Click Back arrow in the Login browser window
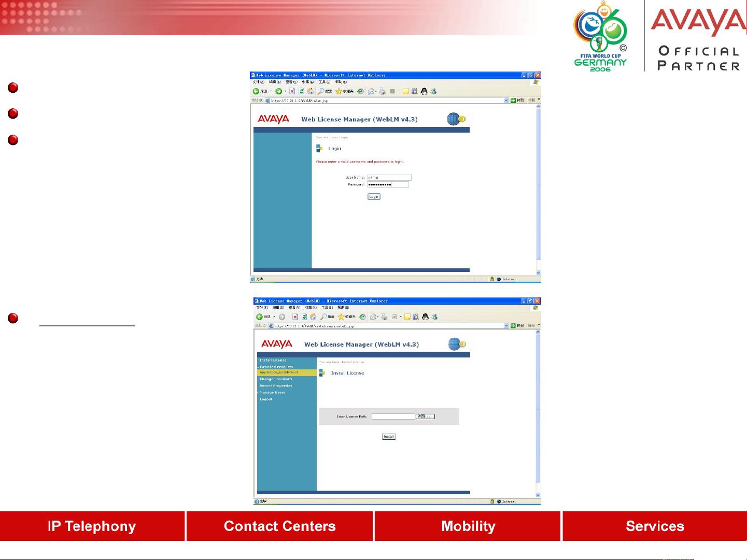The image size is (747, 560). point(256,91)
